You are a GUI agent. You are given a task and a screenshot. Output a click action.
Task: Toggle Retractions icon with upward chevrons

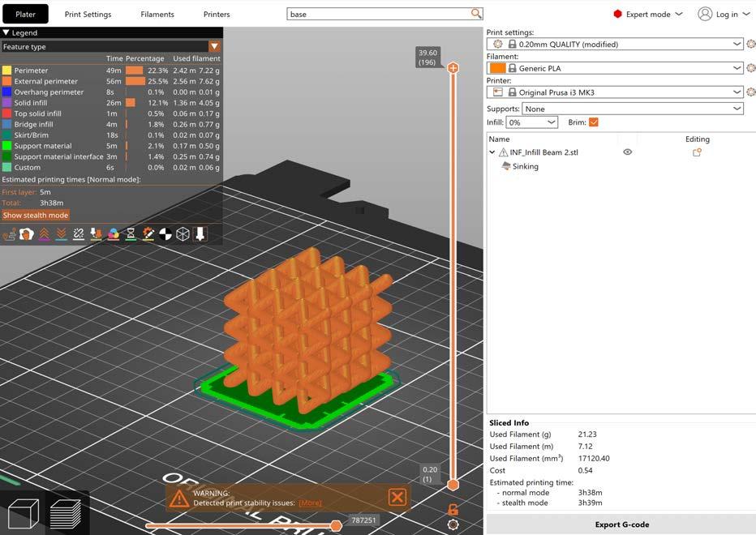[x=44, y=235]
